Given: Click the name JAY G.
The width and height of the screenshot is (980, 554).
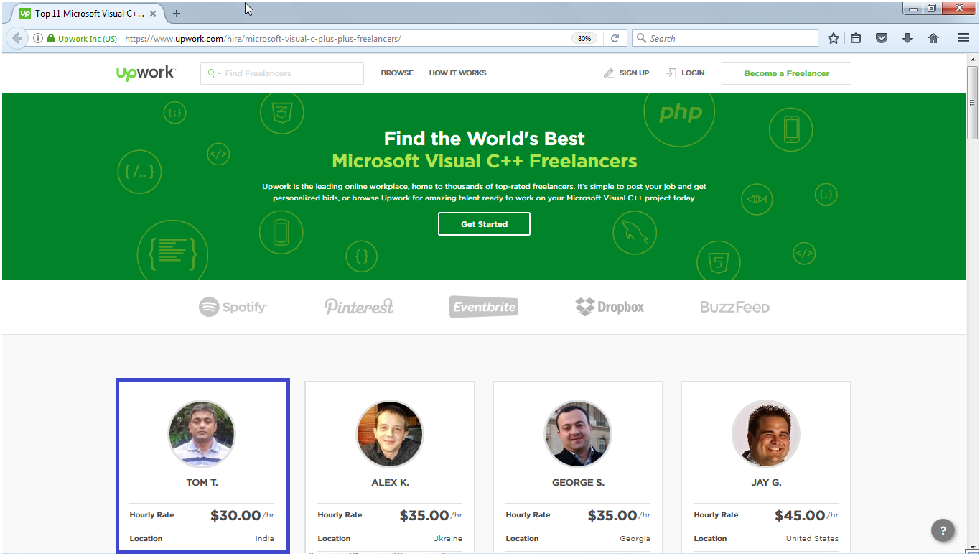Looking at the screenshot, I should click(x=766, y=483).
